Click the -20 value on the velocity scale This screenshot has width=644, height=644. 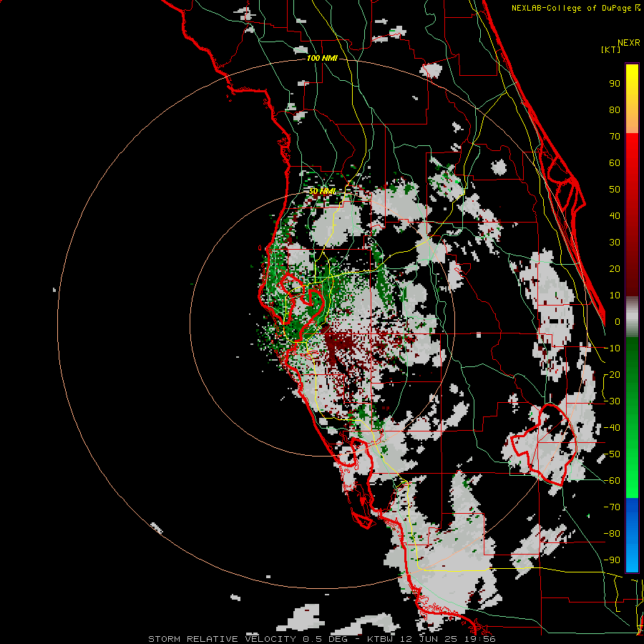tap(612, 374)
